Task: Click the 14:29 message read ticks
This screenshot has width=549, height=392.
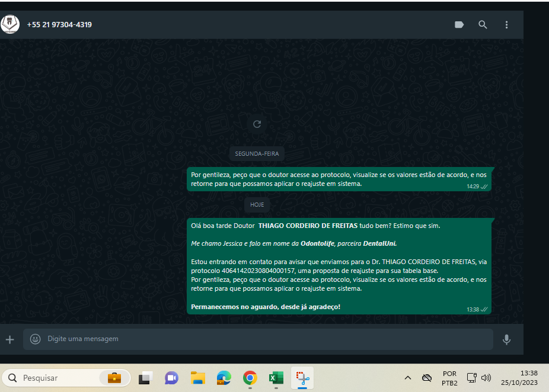Action: coord(484,187)
